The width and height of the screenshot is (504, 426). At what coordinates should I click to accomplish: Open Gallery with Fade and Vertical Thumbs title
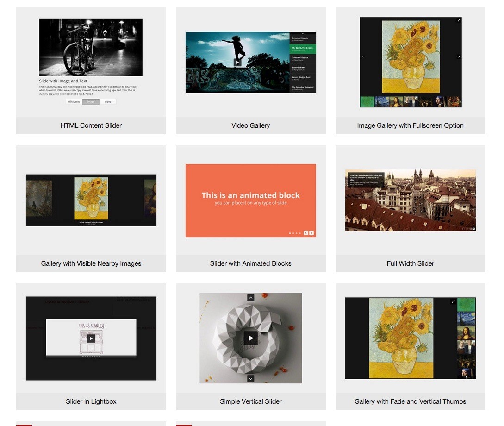(x=410, y=401)
